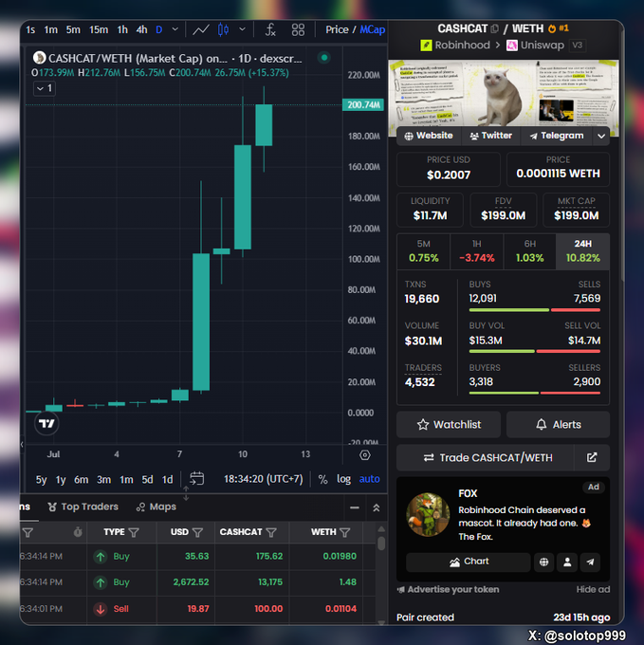Select the 1s chart interval
Screen dimensions: 644x645
pyautogui.click(x=30, y=30)
